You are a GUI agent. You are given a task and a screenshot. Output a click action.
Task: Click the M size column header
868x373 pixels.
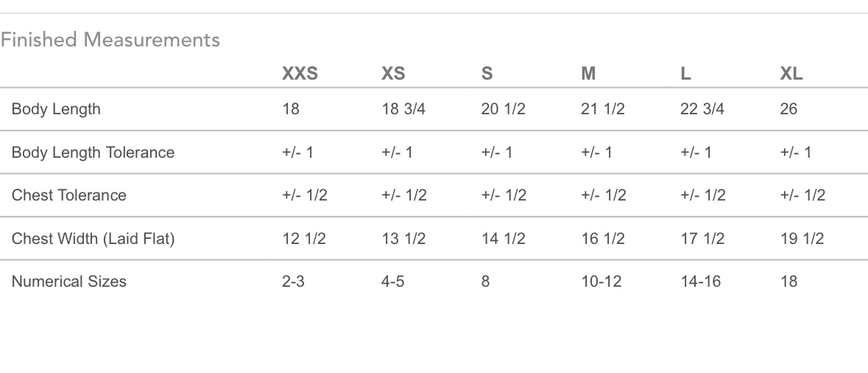[x=588, y=74]
